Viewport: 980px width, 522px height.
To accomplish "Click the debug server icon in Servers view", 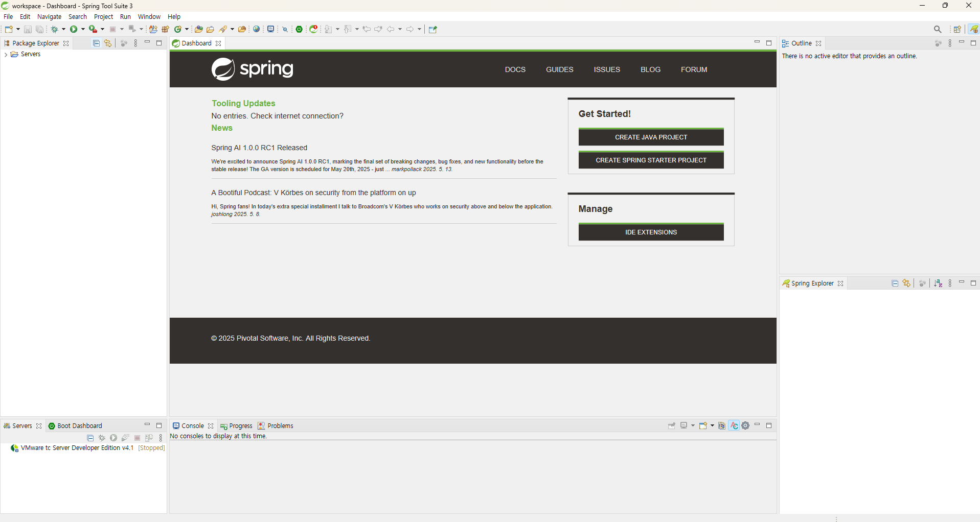I will pyautogui.click(x=102, y=438).
